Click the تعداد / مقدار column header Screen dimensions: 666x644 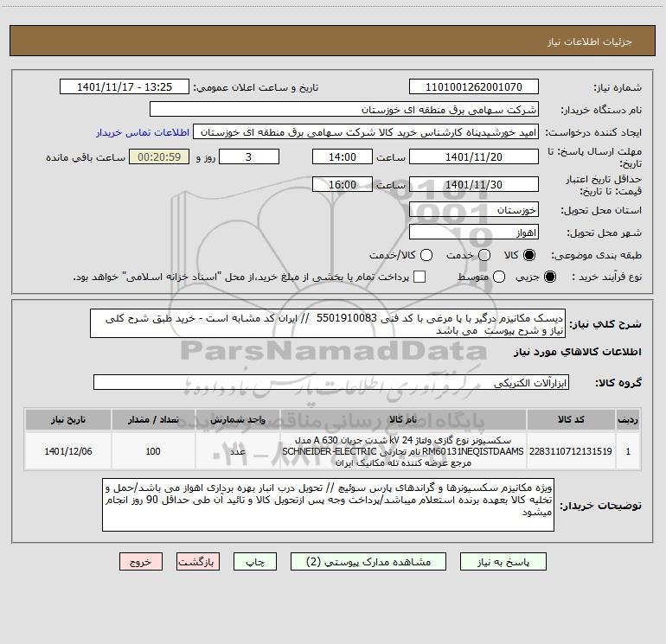tap(153, 419)
